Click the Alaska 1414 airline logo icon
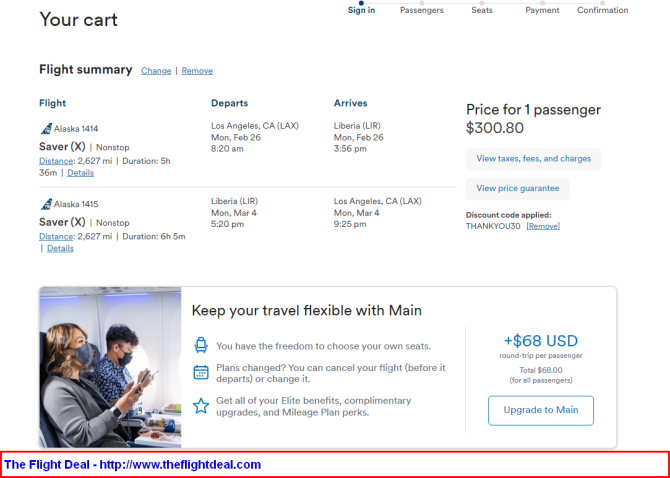This screenshot has height=478, width=670. click(46, 129)
